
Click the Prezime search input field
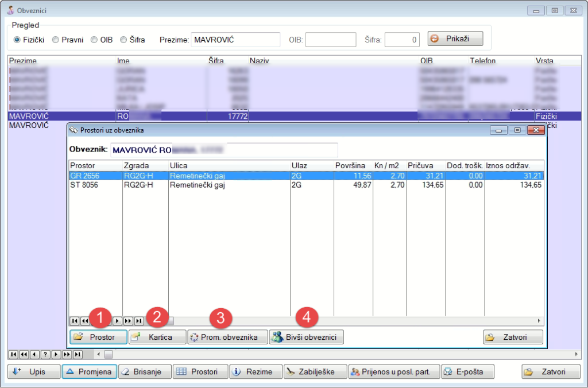point(235,40)
